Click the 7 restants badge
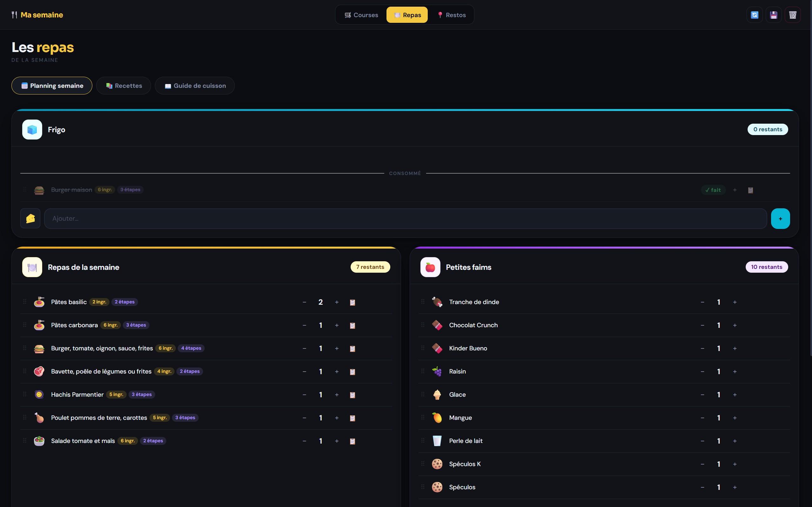This screenshot has height=507, width=812. [x=370, y=267]
